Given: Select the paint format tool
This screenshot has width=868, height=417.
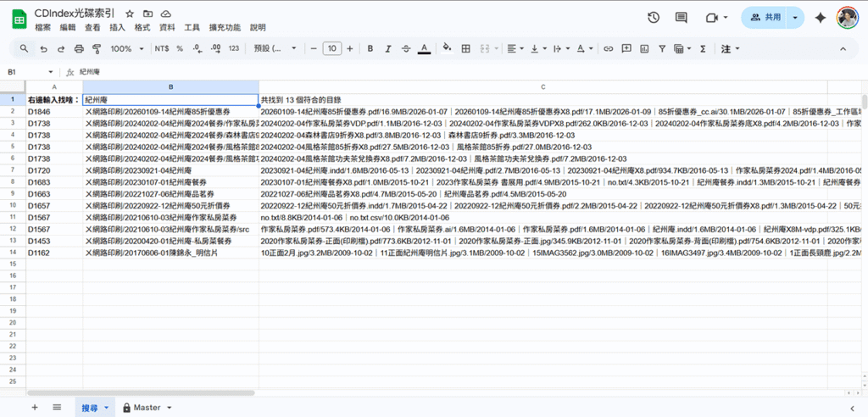Looking at the screenshot, I should click(x=97, y=49).
